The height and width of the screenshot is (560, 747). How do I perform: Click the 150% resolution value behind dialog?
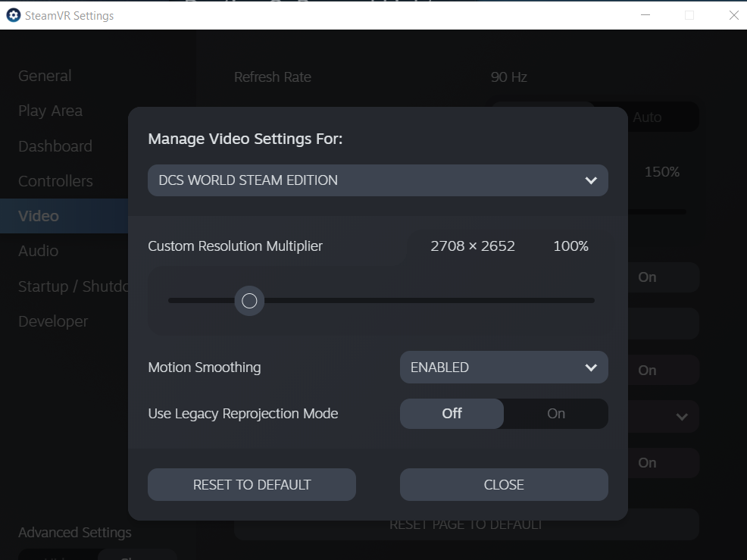click(661, 171)
